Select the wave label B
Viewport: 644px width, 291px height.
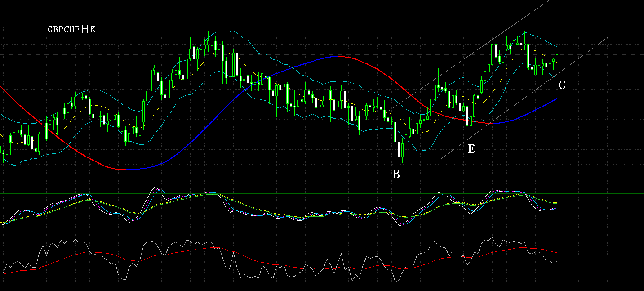tap(396, 175)
